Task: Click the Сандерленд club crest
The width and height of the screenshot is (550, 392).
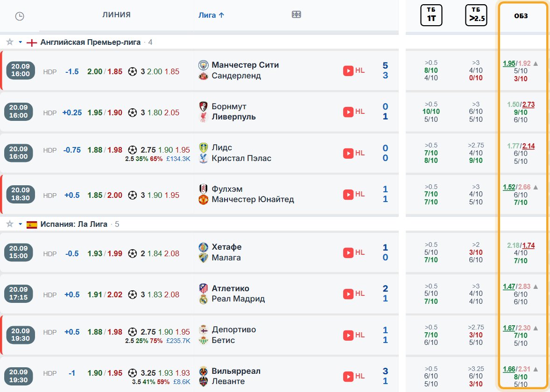Action: pyautogui.click(x=204, y=76)
